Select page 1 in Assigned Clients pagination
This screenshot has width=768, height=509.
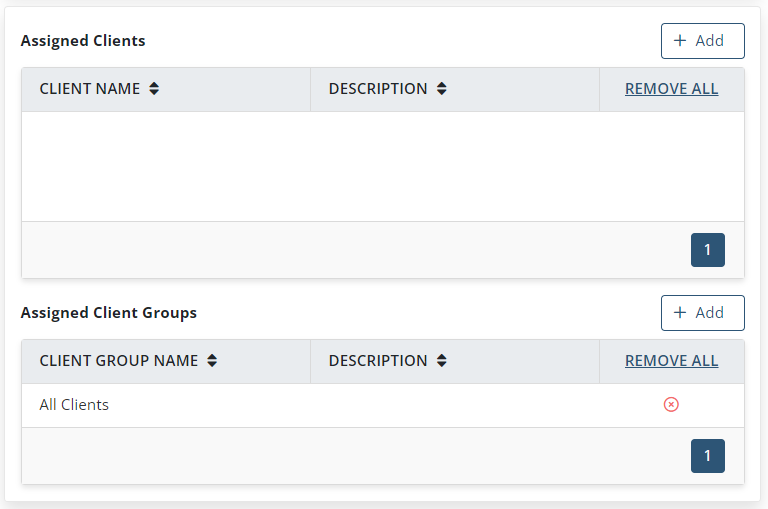click(x=708, y=250)
